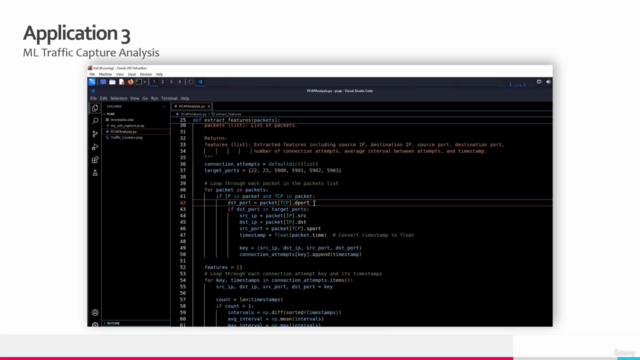Open the Extensions view icon
The image size is (640, 360).
pyautogui.click(x=95, y=160)
